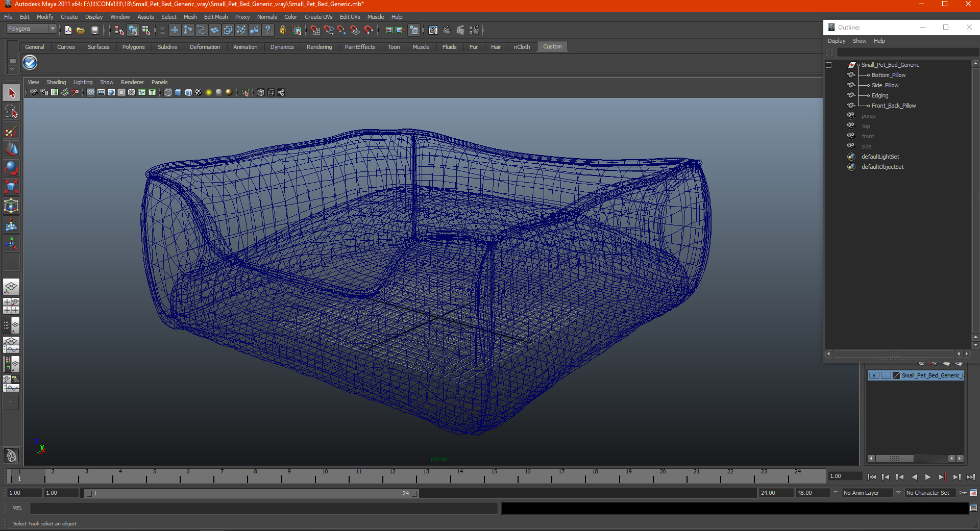This screenshot has height=531, width=980.
Task: Switch to the Rendering shelf tab
Action: coord(319,47)
